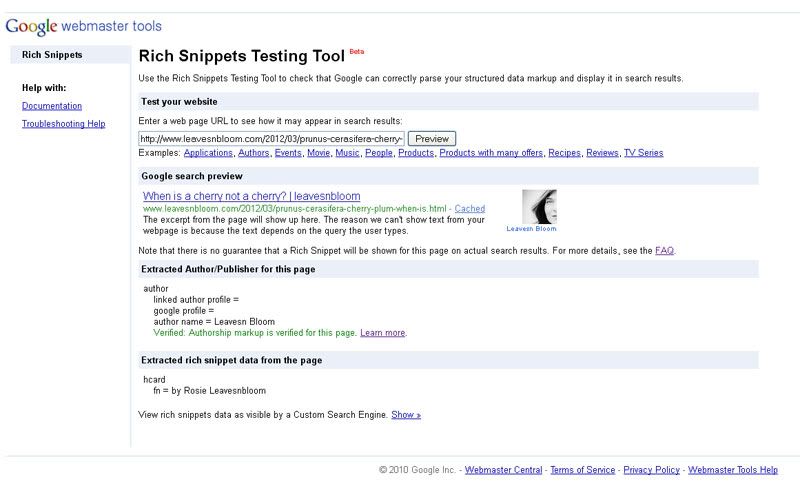The width and height of the screenshot is (800, 504).
Task: Click Show to view Custom Search Engine data
Action: (406, 415)
